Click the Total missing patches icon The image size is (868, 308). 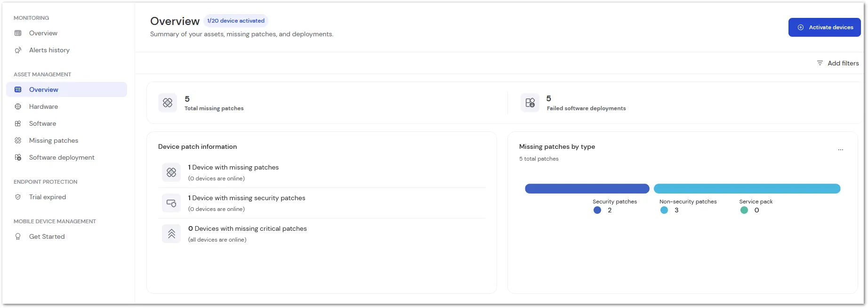168,103
